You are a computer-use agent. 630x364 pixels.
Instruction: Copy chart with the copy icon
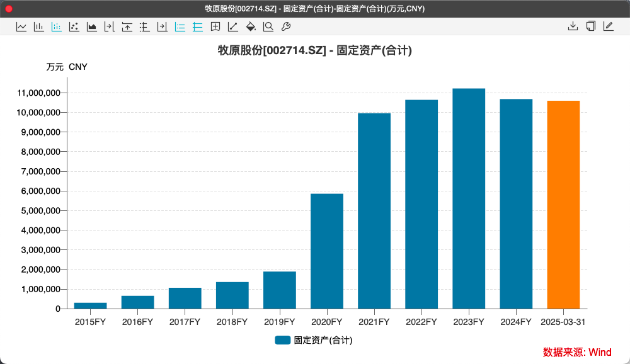590,26
